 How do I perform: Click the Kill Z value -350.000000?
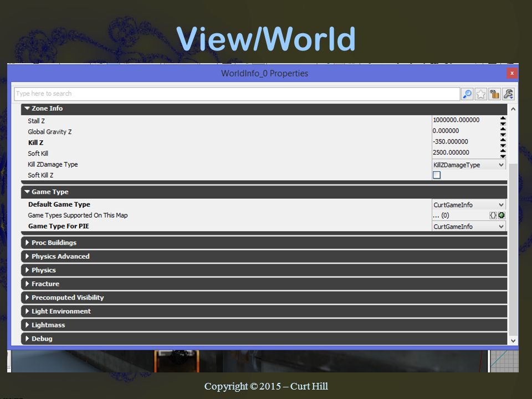click(450, 141)
